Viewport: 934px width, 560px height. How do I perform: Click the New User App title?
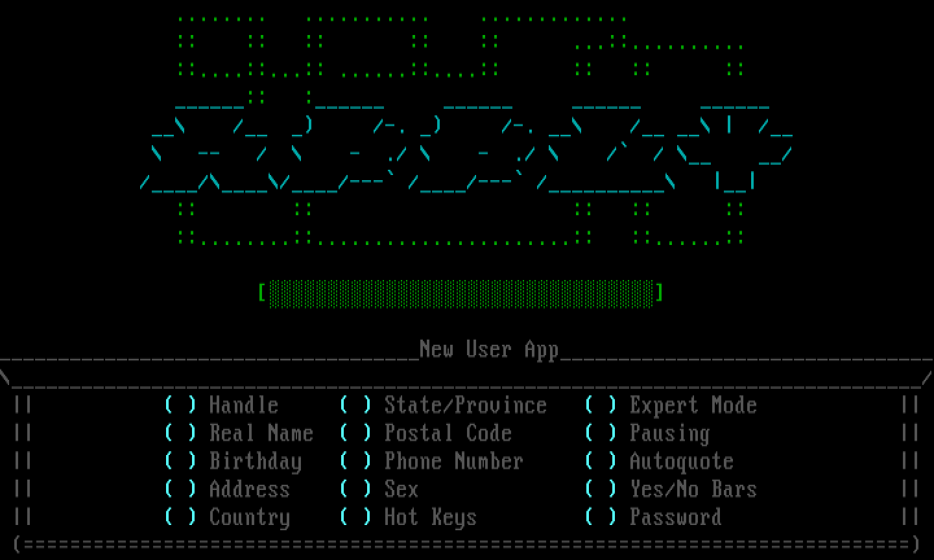click(x=488, y=349)
